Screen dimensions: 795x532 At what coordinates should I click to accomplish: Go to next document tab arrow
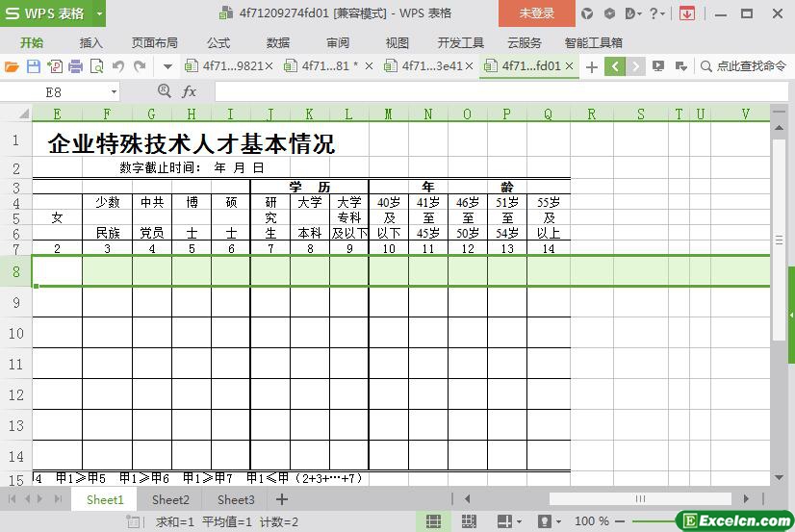(x=635, y=66)
